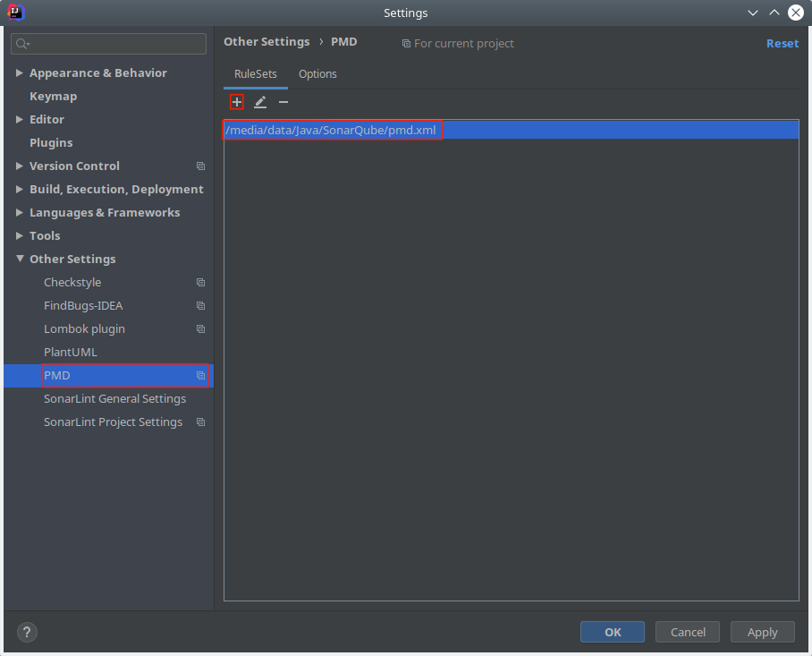Click IntelliJ logo in title bar

pos(15,12)
